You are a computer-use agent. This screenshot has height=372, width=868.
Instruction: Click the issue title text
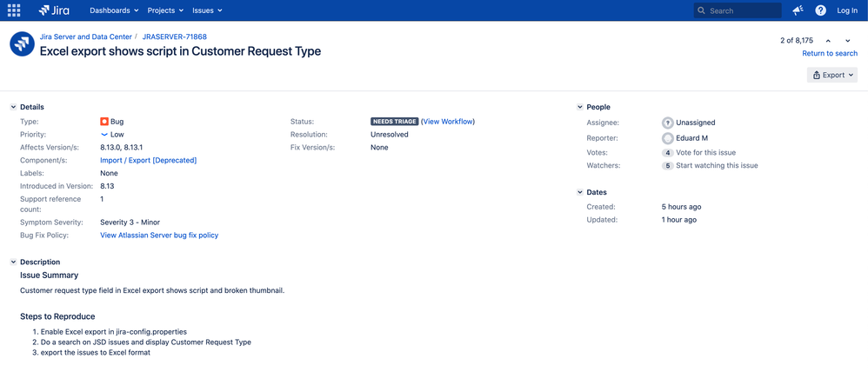180,51
